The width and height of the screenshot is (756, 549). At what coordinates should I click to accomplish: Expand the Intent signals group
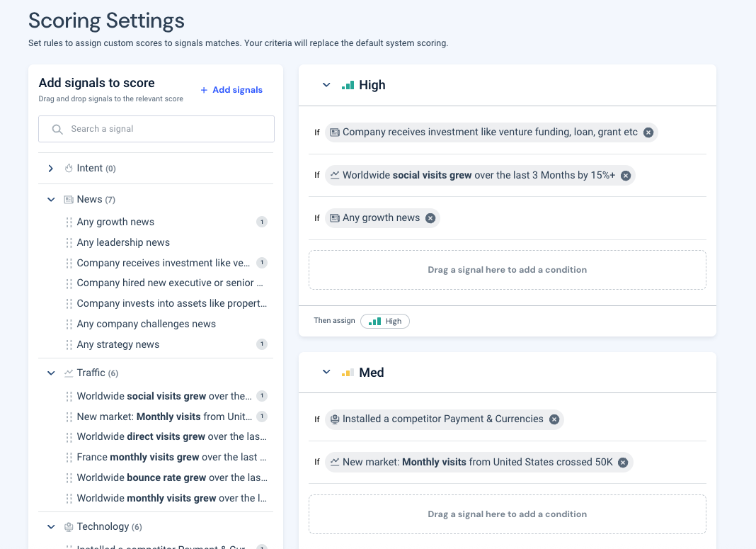[x=51, y=169]
